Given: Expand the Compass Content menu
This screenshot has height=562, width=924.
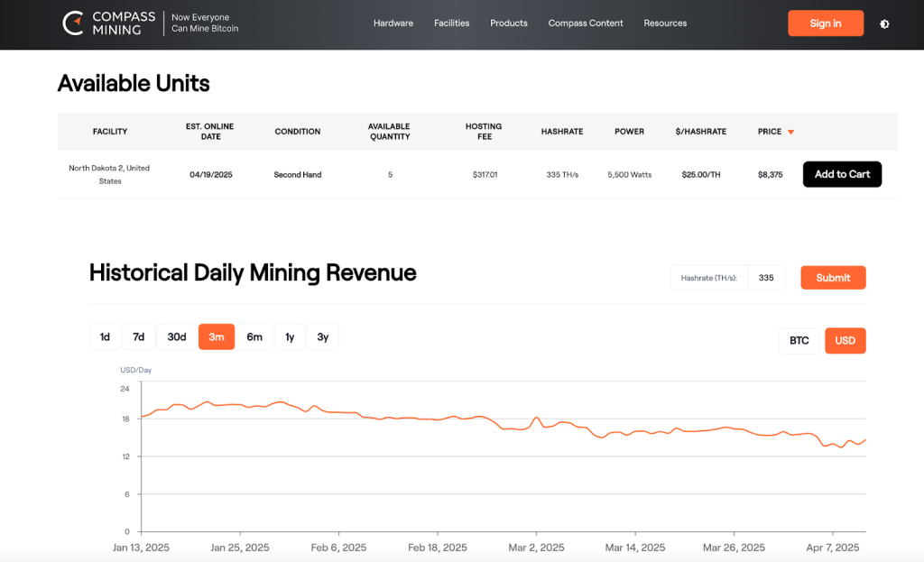Looking at the screenshot, I should pyautogui.click(x=586, y=23).
